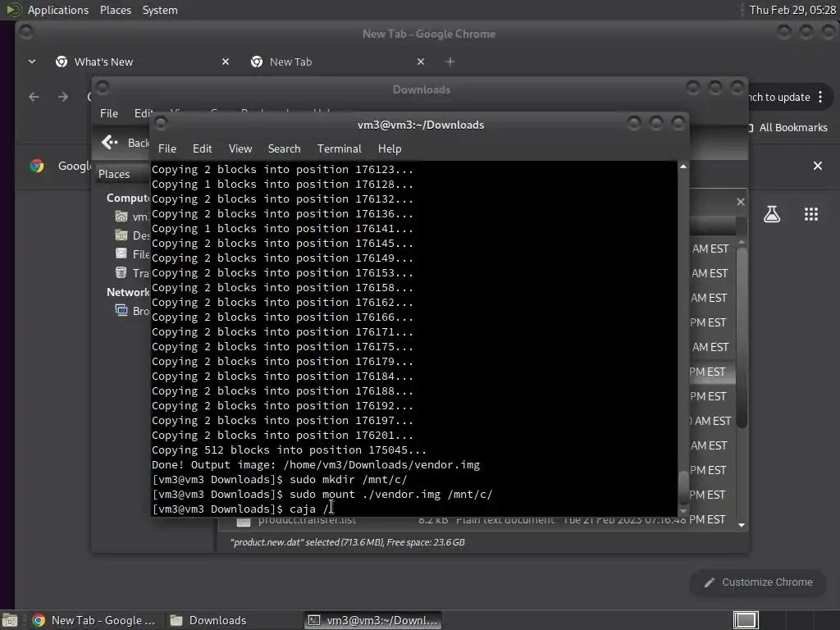Screen dimensions: 840x630
Task: Click the terminal scrollbar thumb
Action: coord(683,487)
